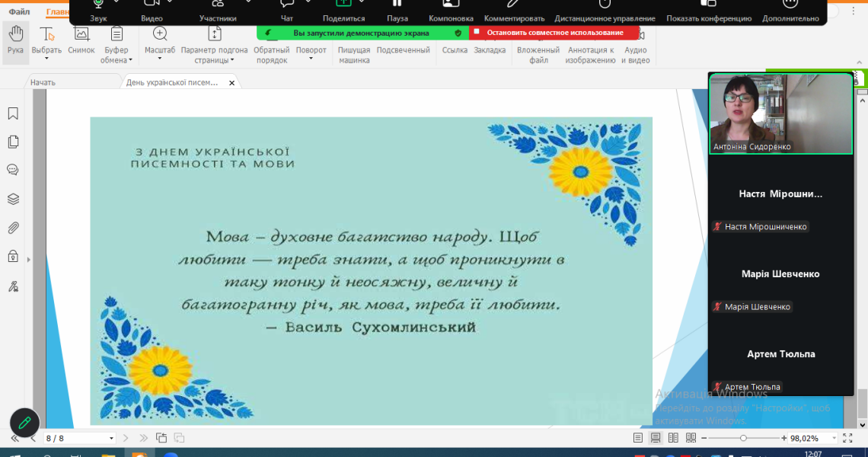
Task: Click the previous view icon in status bar
Action: (x=161, y=438)
